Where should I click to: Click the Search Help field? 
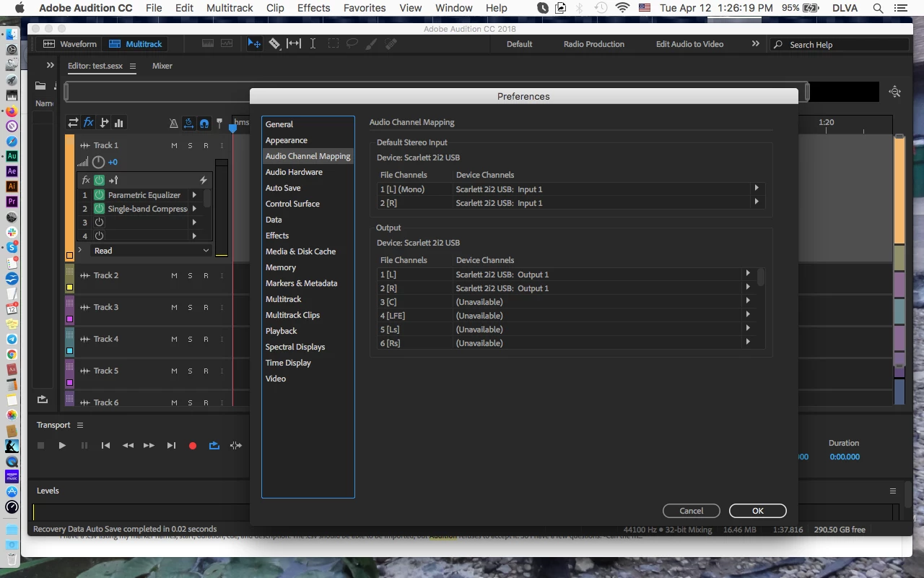click(840, 44)
